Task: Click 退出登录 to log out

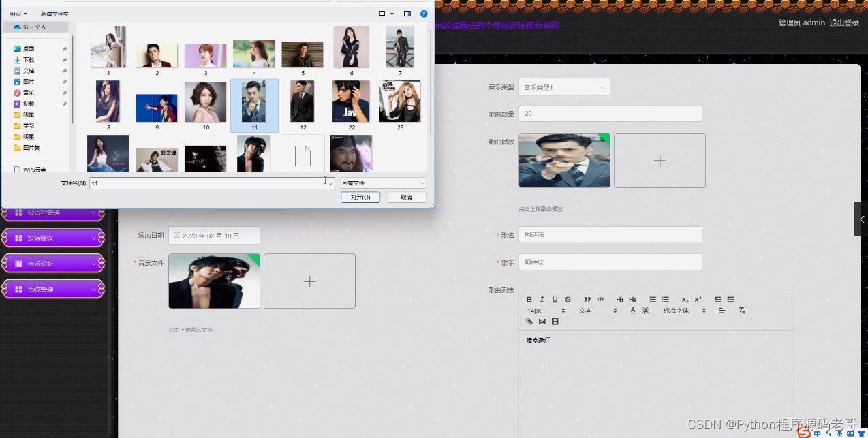Action: tap(843, 22)
